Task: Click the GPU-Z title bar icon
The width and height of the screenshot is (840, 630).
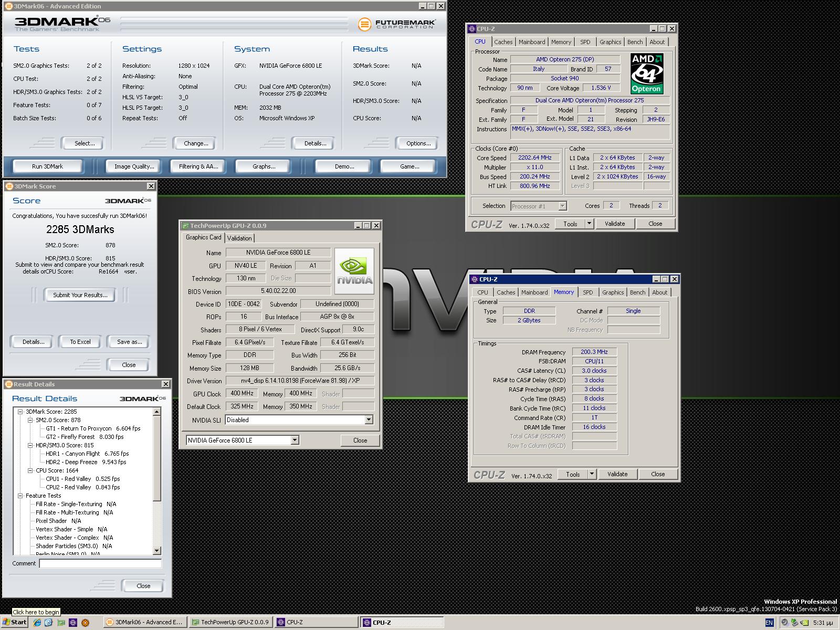Action: [x=185, y=226]
